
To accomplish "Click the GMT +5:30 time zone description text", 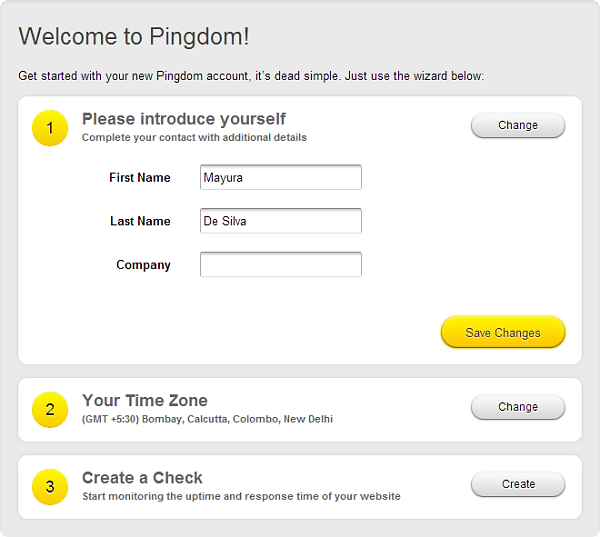I will click(207, 419).
